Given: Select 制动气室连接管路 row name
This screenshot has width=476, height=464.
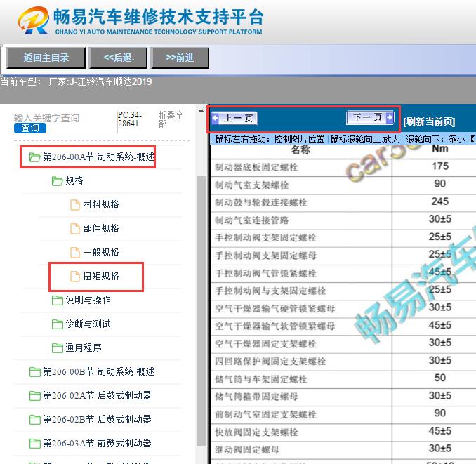Looking at the screenshot, I should (x=251, y=220).
